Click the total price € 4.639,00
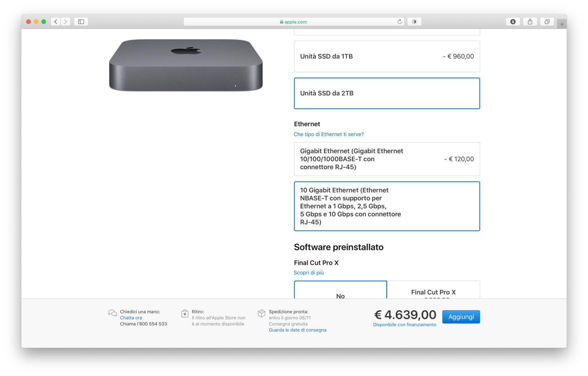The width and height of the screenshot is (588, 376). click(x=405, y=315)
